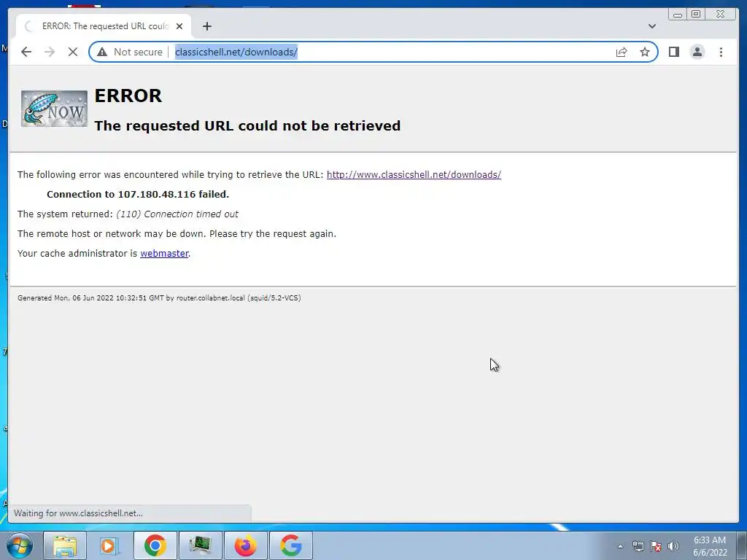Open the clock showing 6:33 AM
This screenshot has width=747, height=560.
710,546
